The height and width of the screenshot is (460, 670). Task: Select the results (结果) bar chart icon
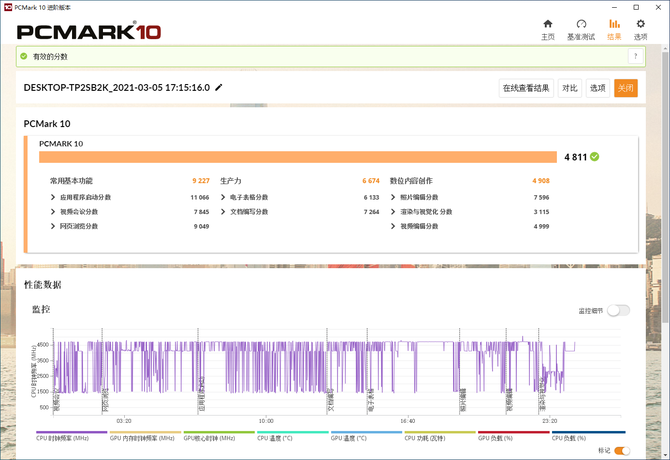[614, 24]
